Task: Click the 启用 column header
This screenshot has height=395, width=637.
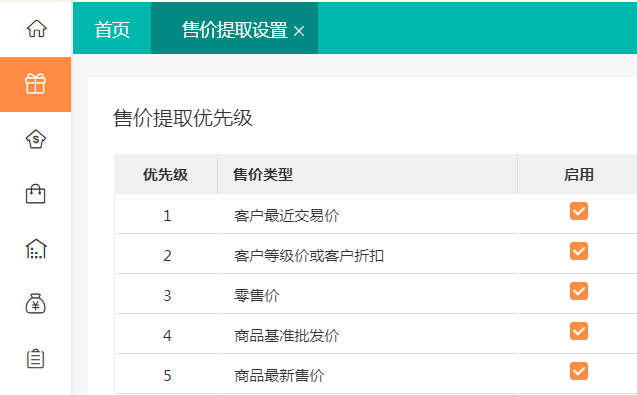Action: tap(578, 175)
